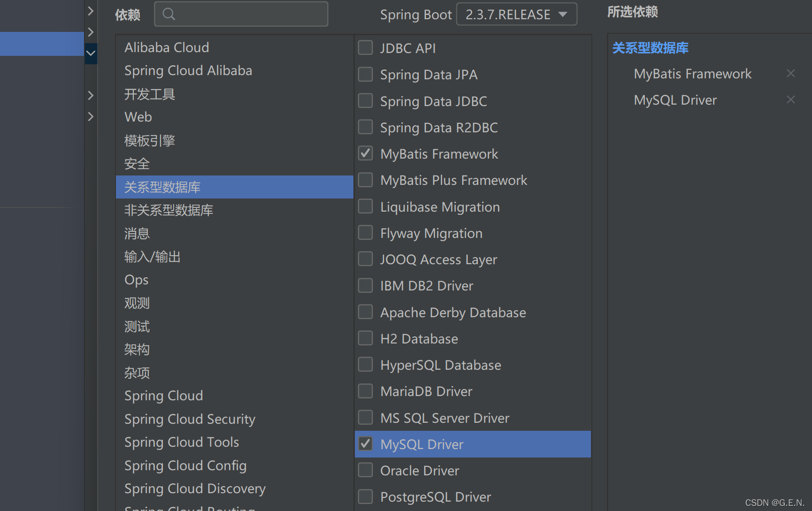Open the 安全 category
This screenshot has height=511, width=812.
pyautogui.click(x=234, y=163)
